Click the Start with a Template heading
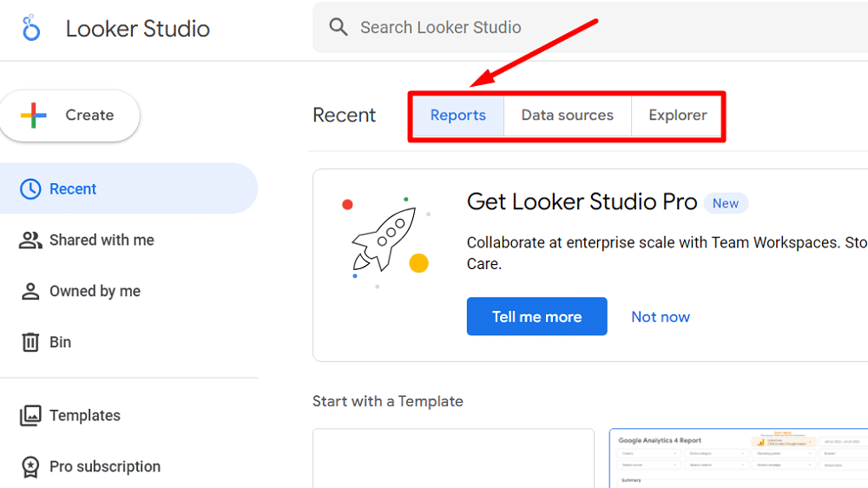The height and width of the screenshot is (488, 868). tap(387, 401)
